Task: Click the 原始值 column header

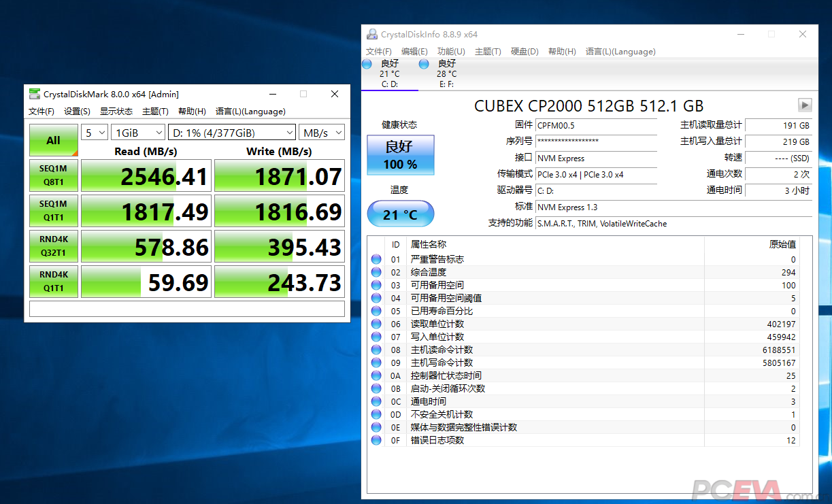Action: (x=782, y=245)
